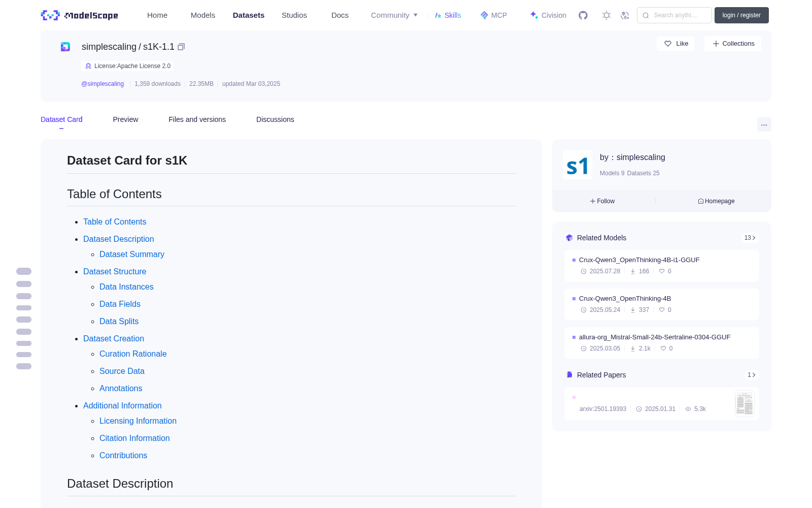Click the Apache License 2.0 tag

click(x=127, y=66)
